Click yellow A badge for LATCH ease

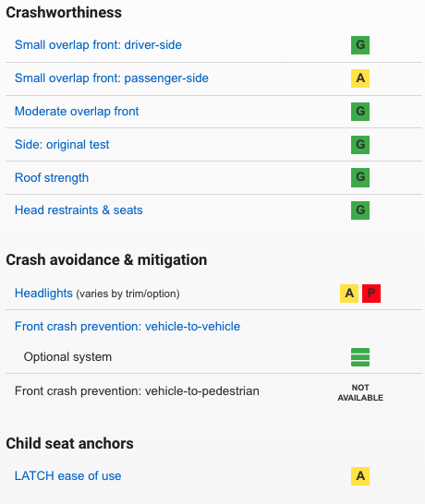360,476
